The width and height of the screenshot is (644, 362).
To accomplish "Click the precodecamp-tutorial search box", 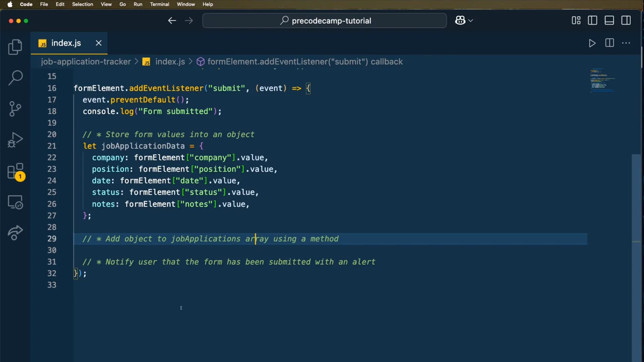I will coord(324,21).
